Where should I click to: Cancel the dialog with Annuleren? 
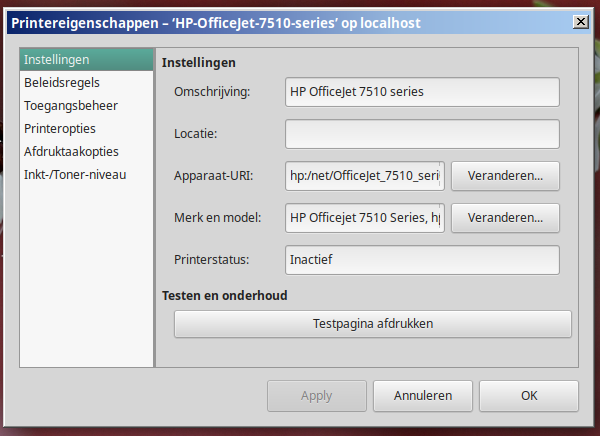click(x=423, y=396)
